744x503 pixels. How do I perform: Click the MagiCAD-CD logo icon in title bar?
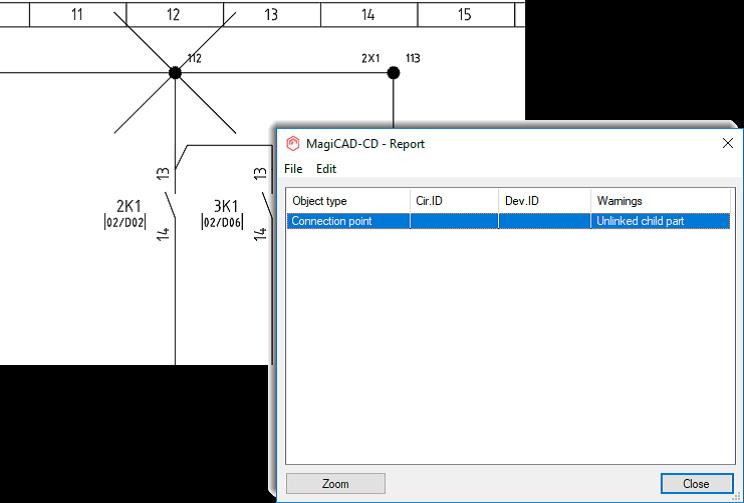point(293,143)
